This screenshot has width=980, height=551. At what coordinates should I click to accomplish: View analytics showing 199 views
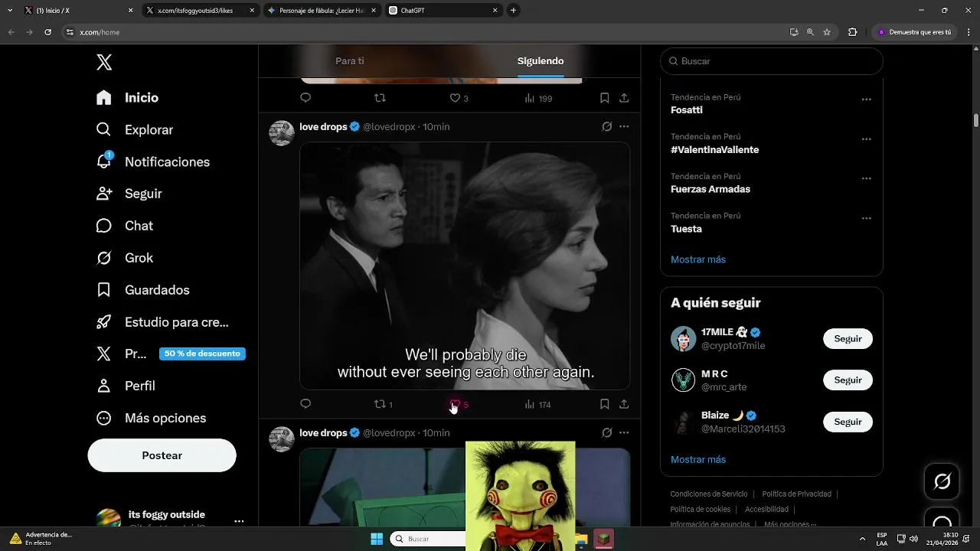pos(537,98)
